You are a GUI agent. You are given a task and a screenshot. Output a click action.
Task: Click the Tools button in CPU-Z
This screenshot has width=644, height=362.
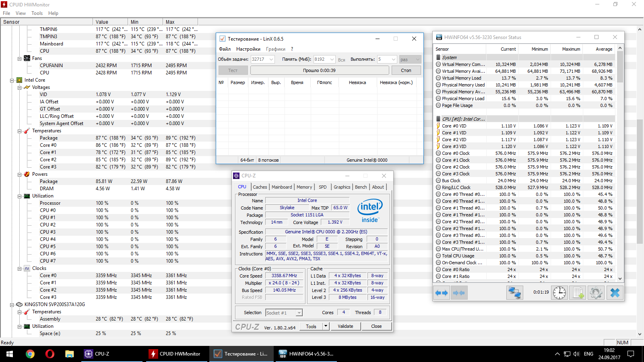(x=311, y=326)
